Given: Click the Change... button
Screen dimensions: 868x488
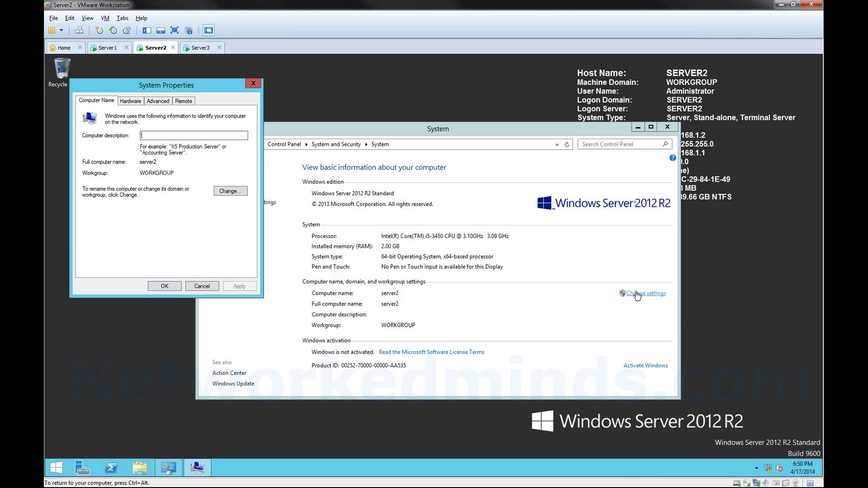Looking at the screenshot, I should 231,191.
